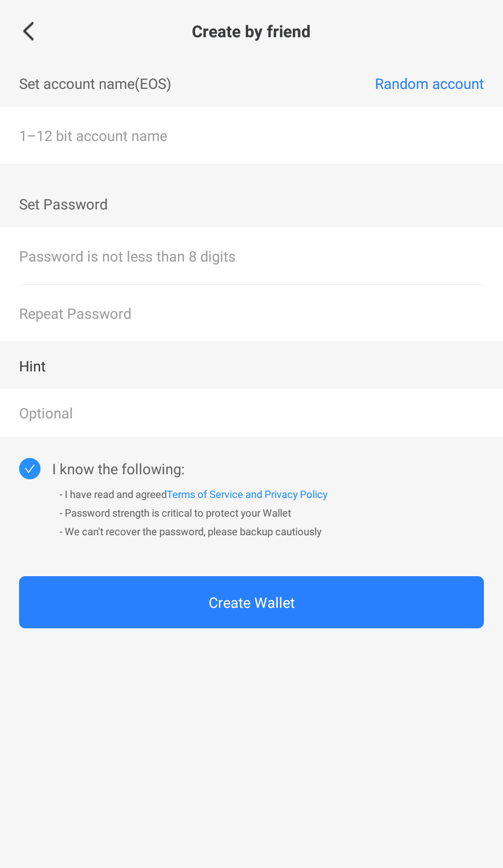Focus the 1–12 bit account name field

(x=251, y=136)
